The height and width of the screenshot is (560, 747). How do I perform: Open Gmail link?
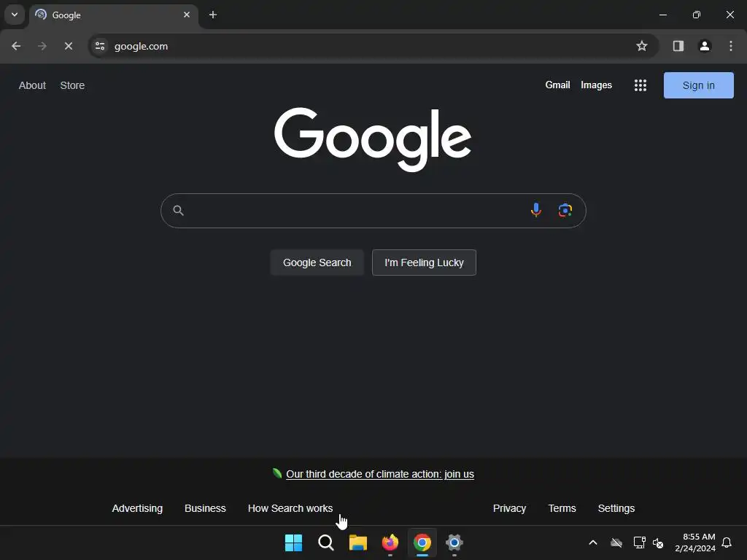pyautogui.click(x=557, y=85)
